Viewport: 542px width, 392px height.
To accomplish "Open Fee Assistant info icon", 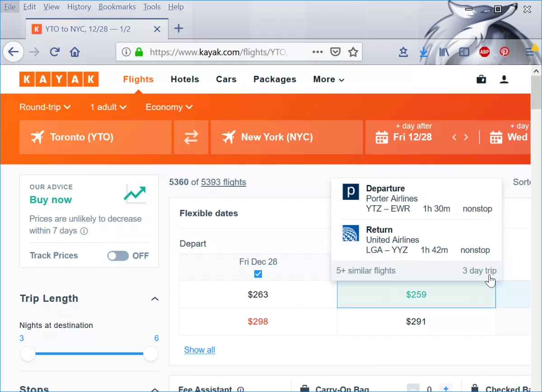I will (241, 389).
